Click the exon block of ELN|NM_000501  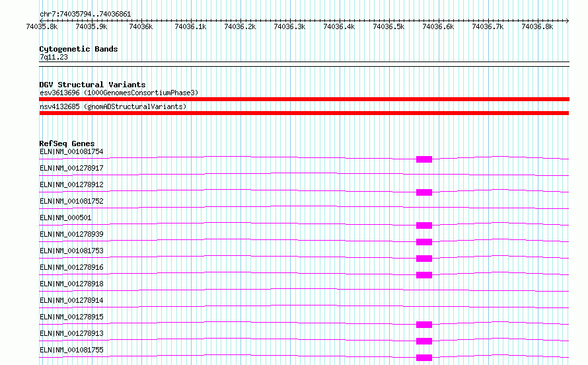pyautogui.click(x=424, y=225)
